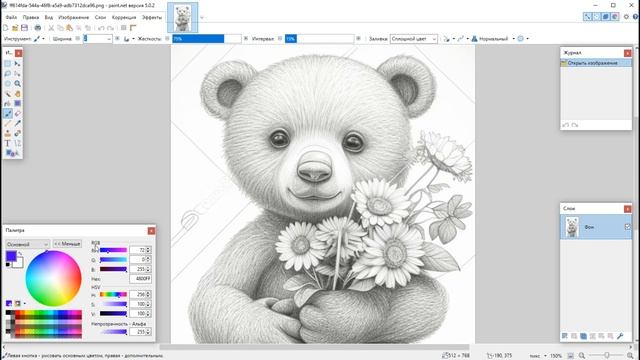The height and width of the screenshot is (360, 640).
Task: Open the Вид menu
Action: [49, 18]
